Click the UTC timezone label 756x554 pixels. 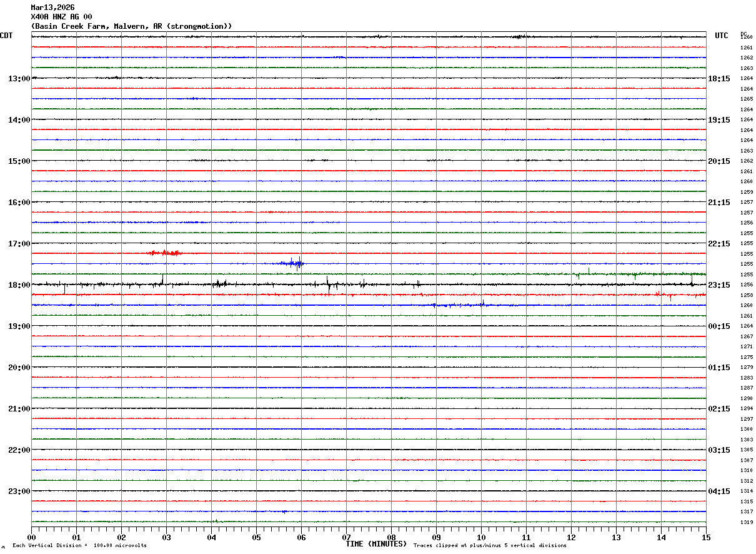point(722,36)
